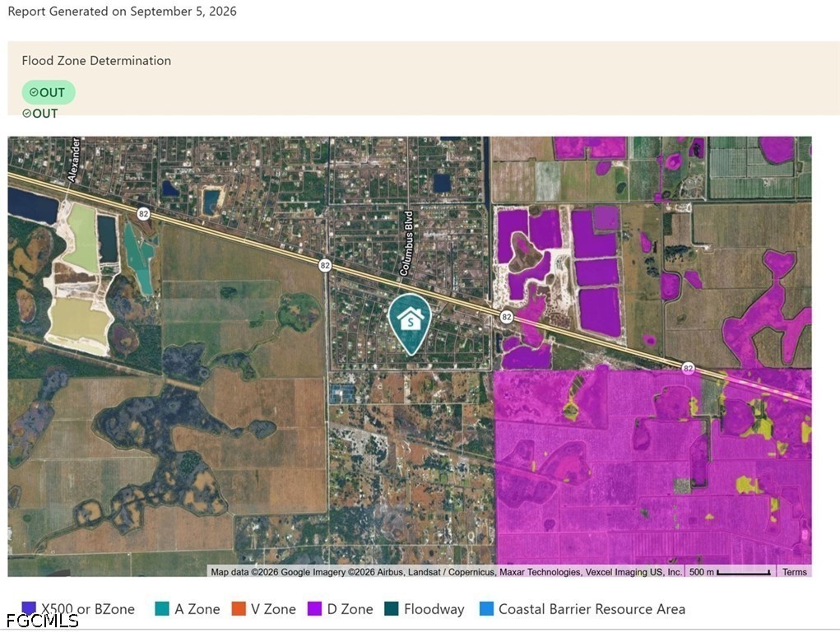This screenshot has height=633, width=840.
Task: Click the X500 or BZone legend swatch
Action: (29, 609)
